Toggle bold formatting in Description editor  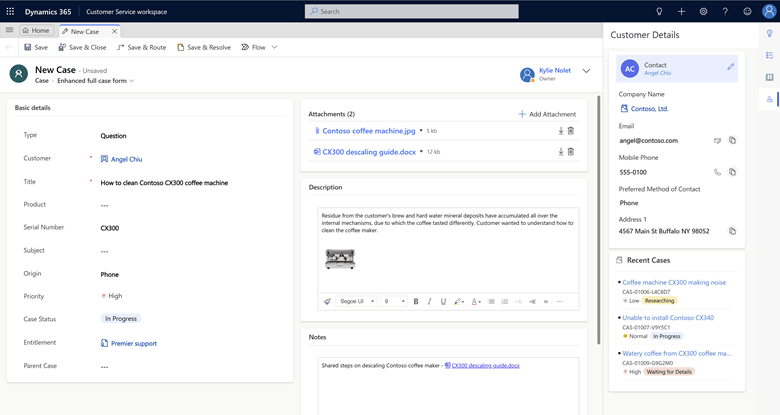pos(416,301)
